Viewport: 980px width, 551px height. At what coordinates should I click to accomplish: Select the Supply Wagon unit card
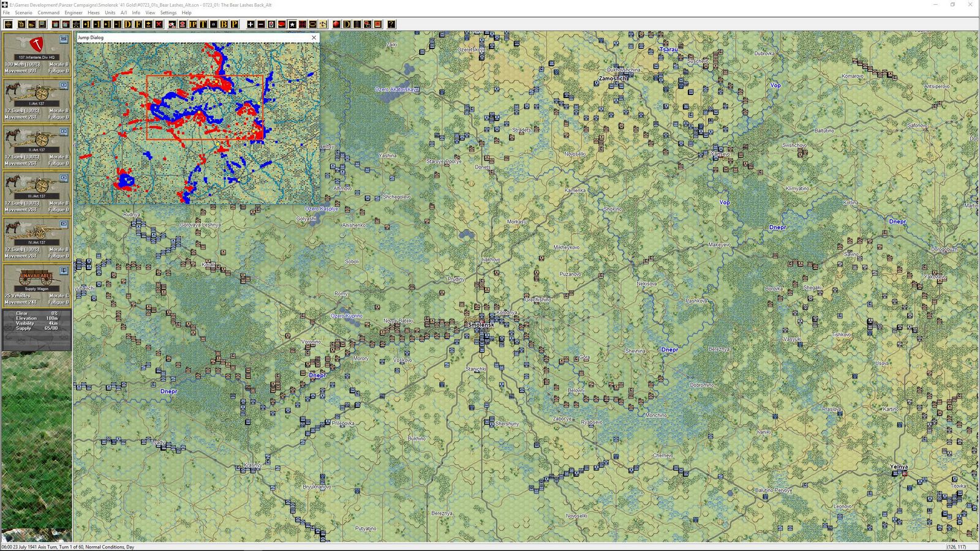tap(37, 286)
